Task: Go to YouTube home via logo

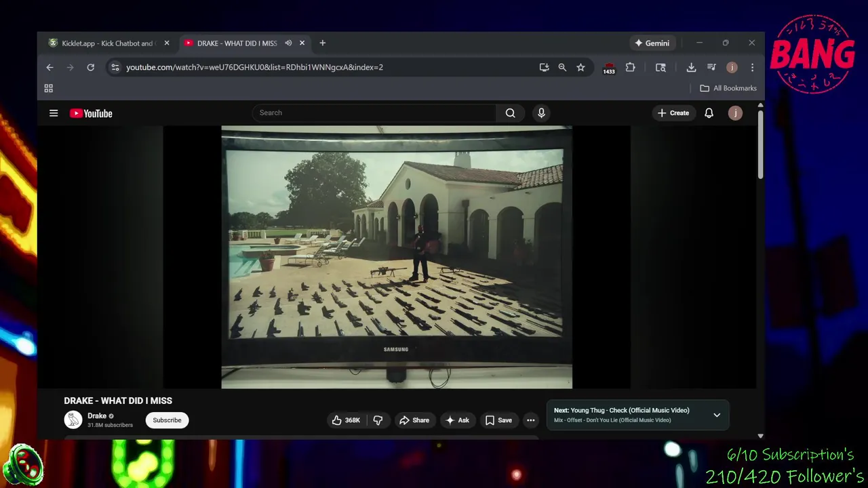Action: coord(91,113)
